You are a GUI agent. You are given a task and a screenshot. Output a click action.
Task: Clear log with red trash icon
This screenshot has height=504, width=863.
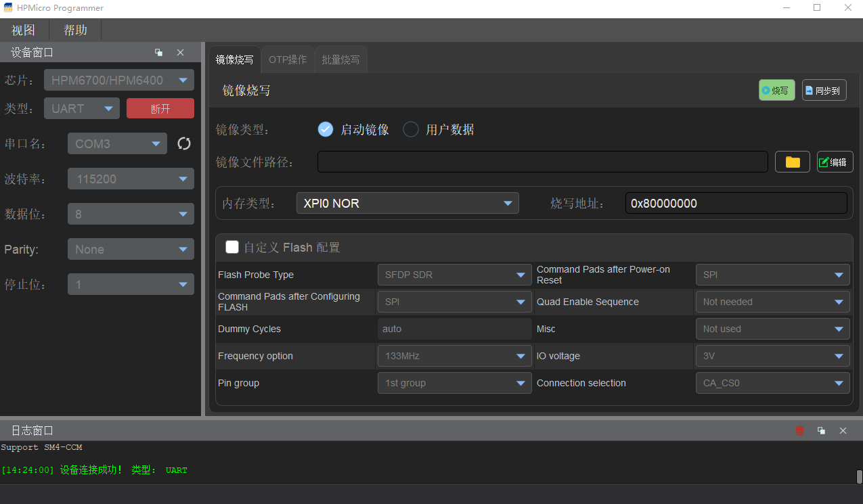[x=799, y=430]
